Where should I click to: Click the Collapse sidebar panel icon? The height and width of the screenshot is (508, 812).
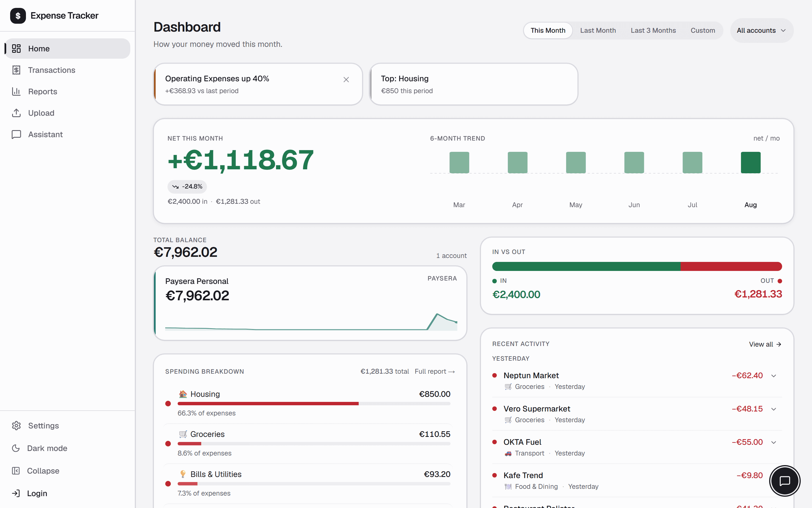pyautogui.click(x=16, y=471)
